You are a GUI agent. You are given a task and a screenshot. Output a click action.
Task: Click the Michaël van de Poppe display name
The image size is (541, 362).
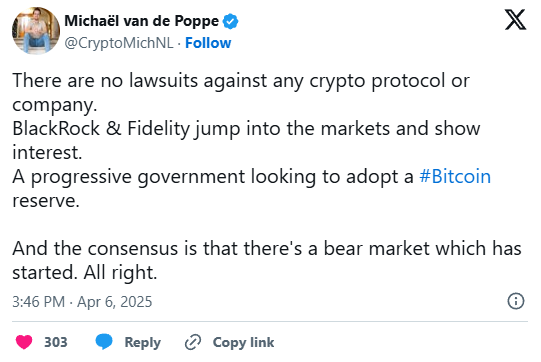tap(141, 21)
